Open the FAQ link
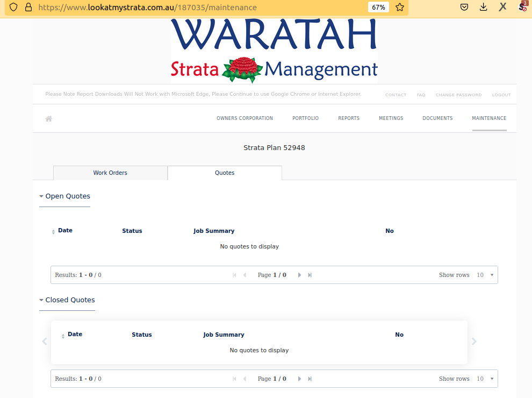Viewport: 532px width, 398px height. click(421, 95)
